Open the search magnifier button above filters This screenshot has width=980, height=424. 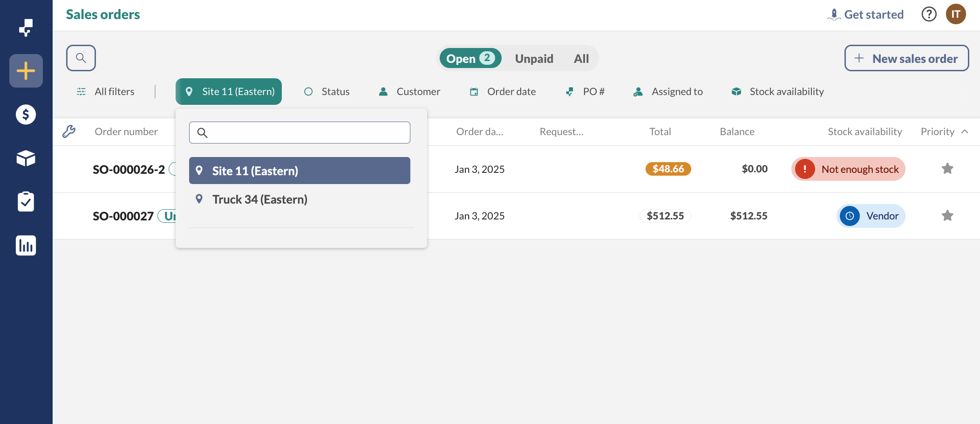click(81, 58)
